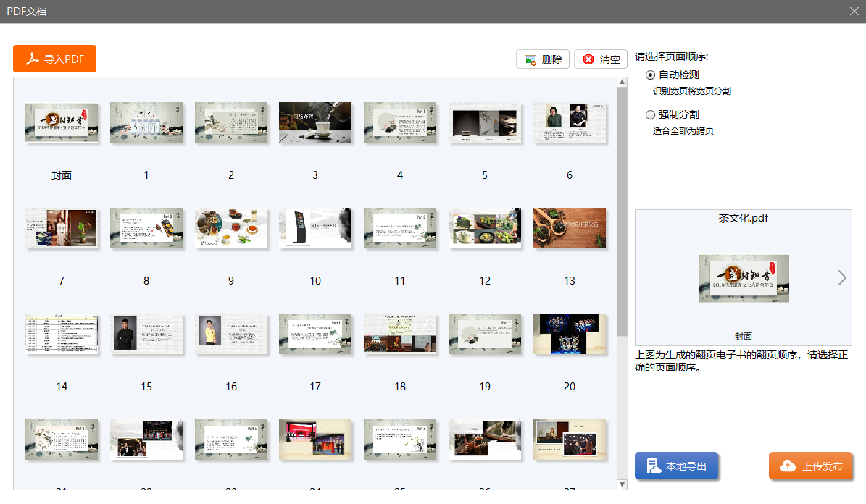Select page 13 tea leaves thumbnail
866x504 pixels.
[569, 228]
